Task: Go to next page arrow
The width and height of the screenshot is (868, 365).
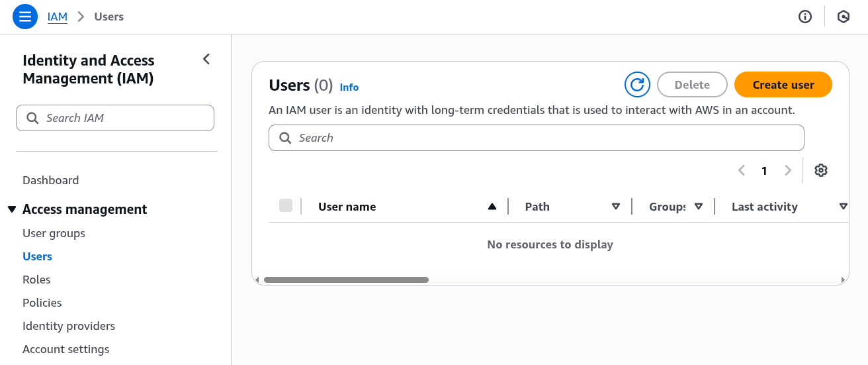Action: tap(788, 170)
